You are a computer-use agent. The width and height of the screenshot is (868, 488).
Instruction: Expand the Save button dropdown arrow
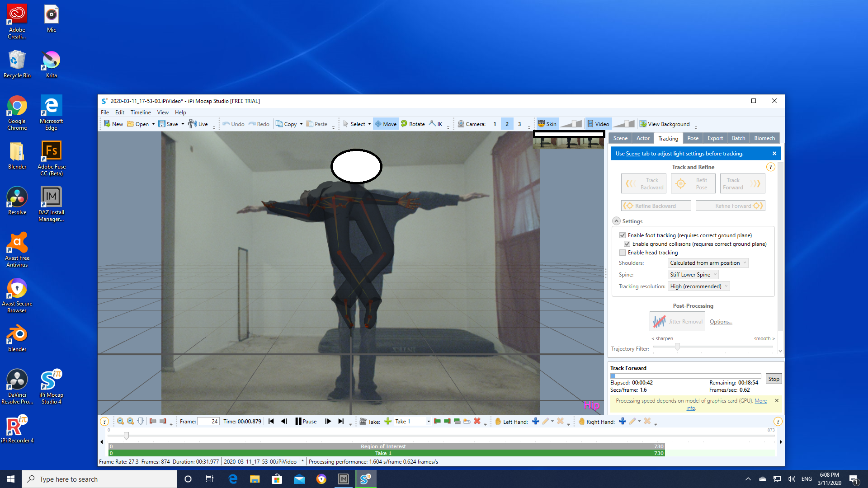pos(183,124)
